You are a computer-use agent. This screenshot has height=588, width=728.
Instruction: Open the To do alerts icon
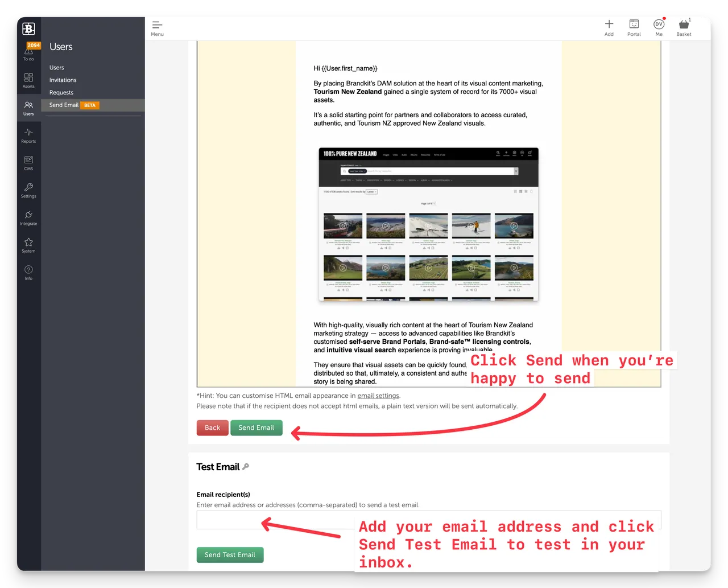(x=28, y=51)
